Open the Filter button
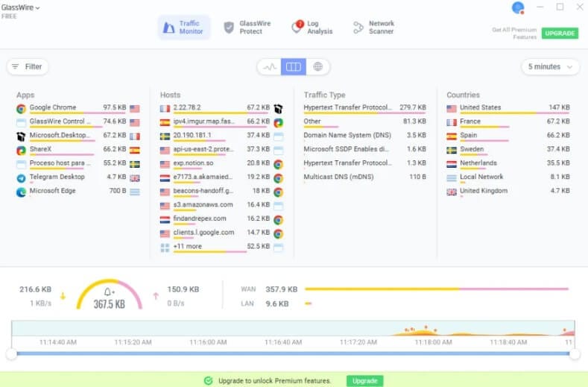588x387 pixels. coord(28,67)
